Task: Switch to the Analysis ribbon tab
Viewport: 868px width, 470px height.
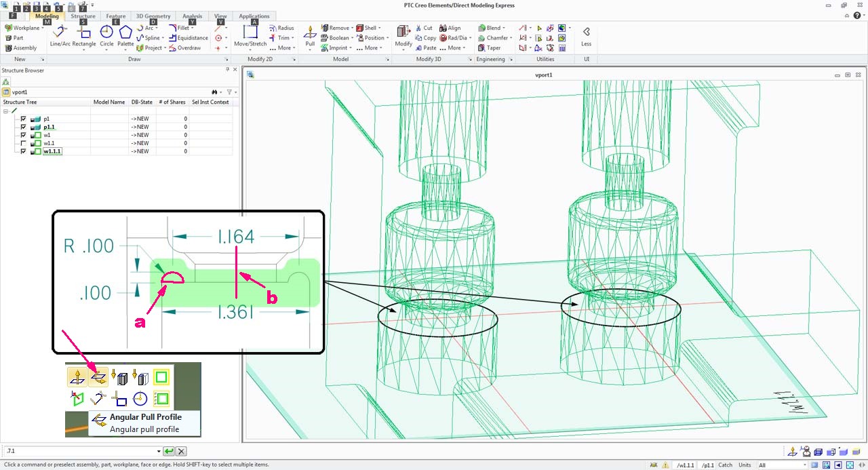Action: click(x=193, y=16)
